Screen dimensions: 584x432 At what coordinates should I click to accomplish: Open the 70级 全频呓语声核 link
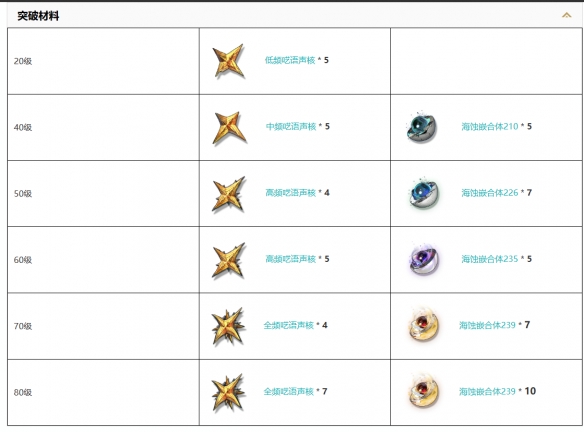[289, 325]
